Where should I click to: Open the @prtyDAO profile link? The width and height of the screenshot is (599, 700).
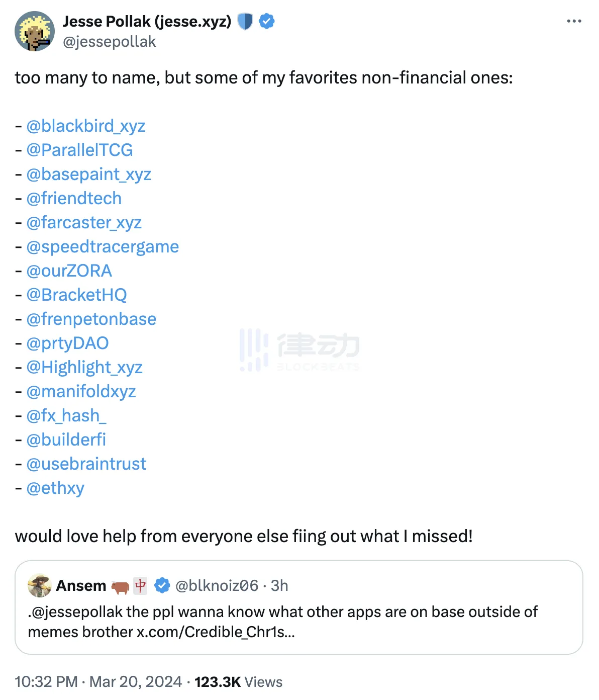coord(67,343)
